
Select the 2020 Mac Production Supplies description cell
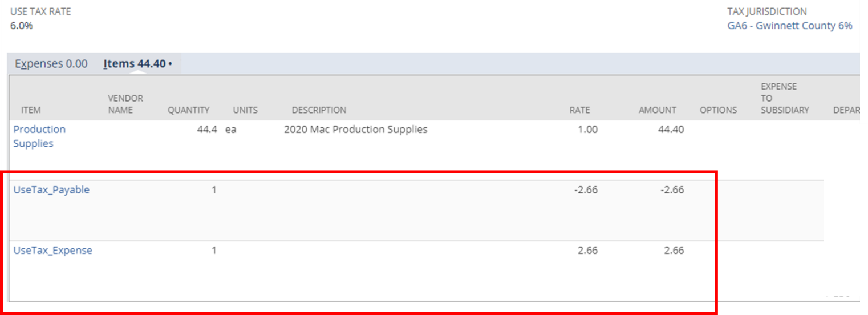click(x=355, y=130)
